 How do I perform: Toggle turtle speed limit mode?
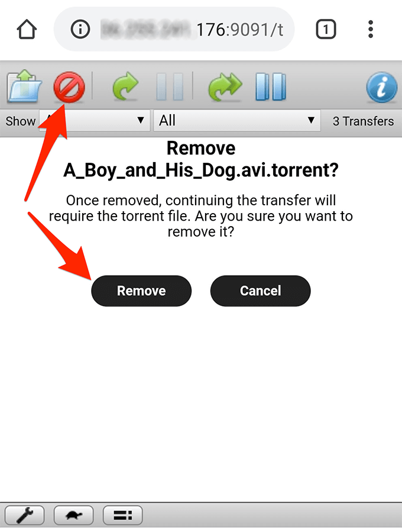click(x=73, y=515)
